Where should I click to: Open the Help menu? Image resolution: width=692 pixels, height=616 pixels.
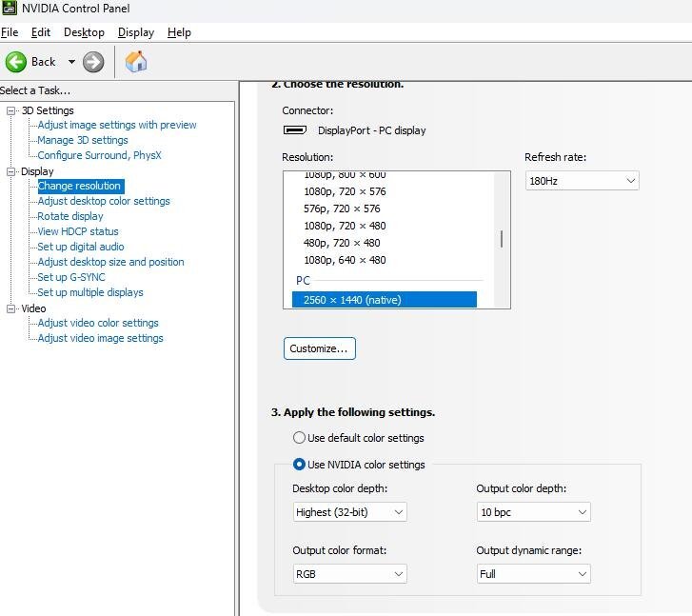pos(179,32)
